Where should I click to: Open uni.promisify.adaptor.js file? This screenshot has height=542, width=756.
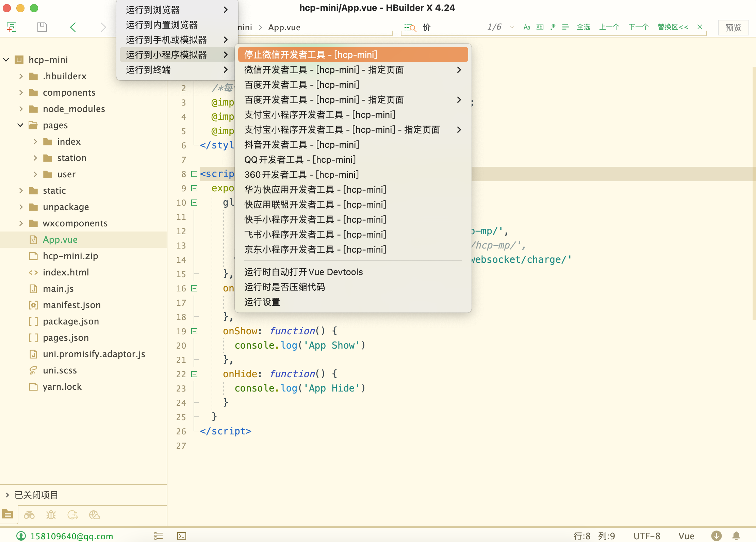(94, 354)
